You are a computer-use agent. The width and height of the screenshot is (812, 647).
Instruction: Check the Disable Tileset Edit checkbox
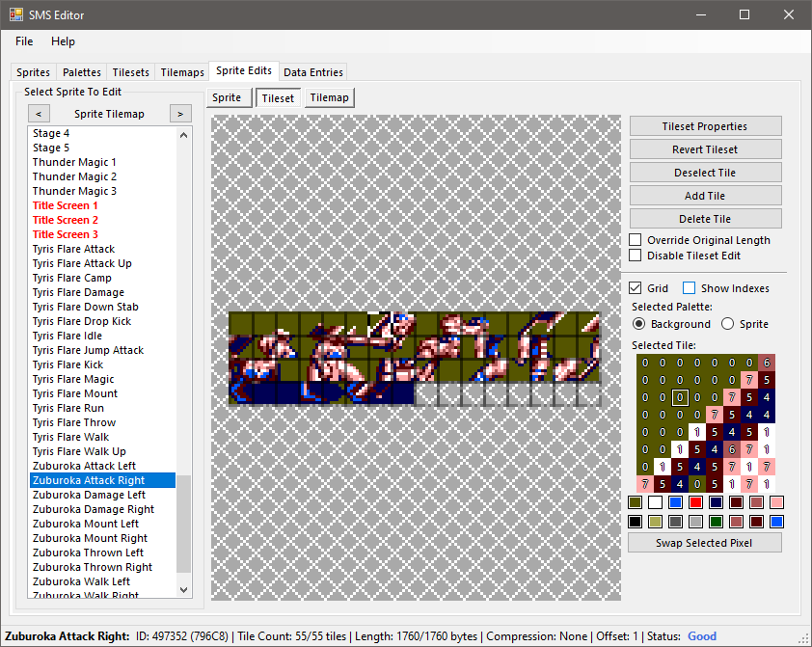tap(635, 256)
